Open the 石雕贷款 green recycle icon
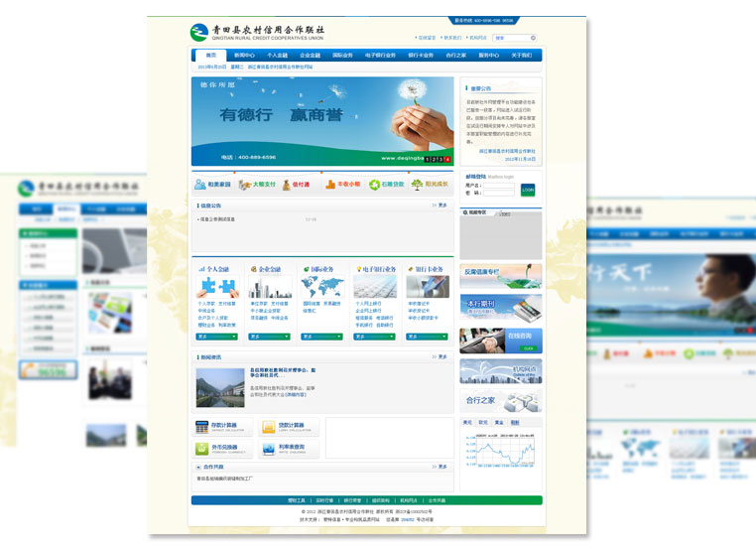Viewport: 756px width, 551px height. [375, 185]
